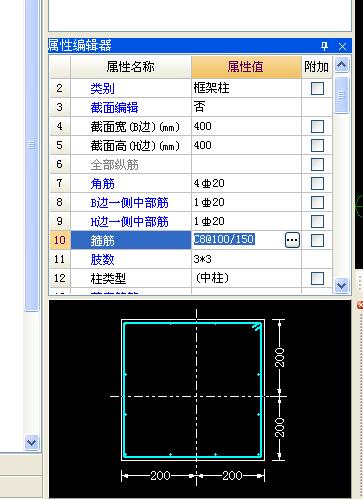The height and width of the screenshot is (500, 363).
Task: Edit the 箍筋 value C8@100/150
Action: tap(224, 239)
